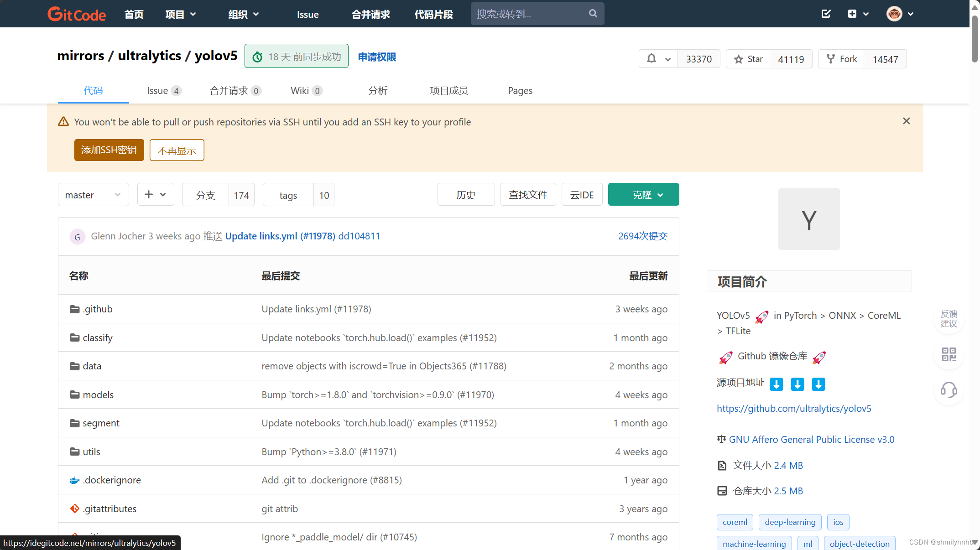Expand the 组织 dropdown in the navbar

(x=244, y=14)
